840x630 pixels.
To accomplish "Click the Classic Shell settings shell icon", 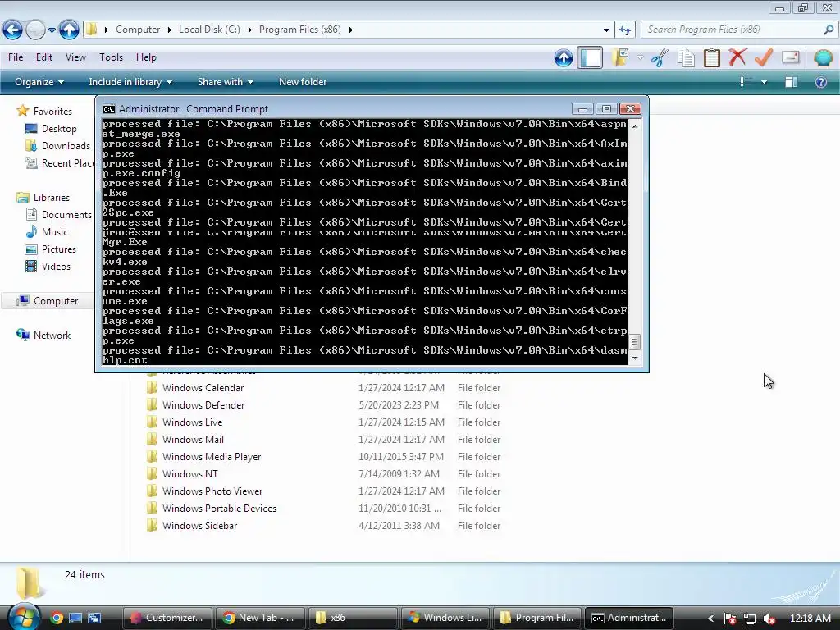I will point(823,57).
